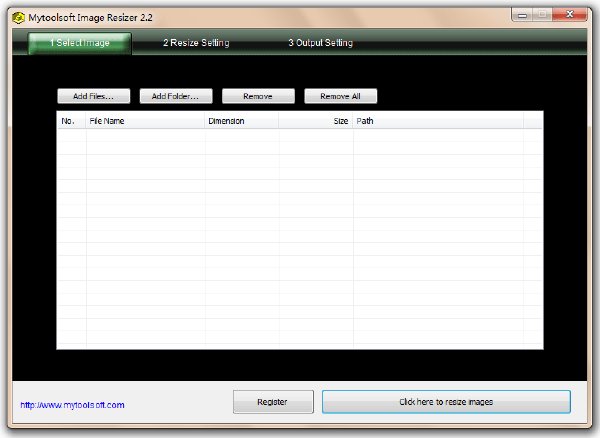Go to the 3 Output Setting tab
The width and height of the screenshot is (600, 438).
[321, 43]
